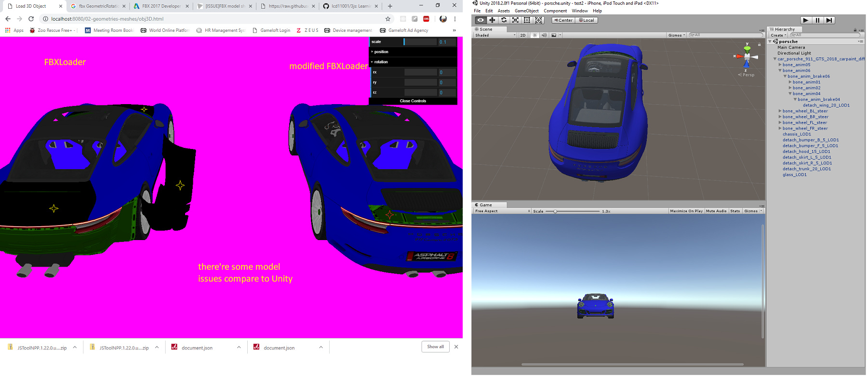Image resolution: width=868 pixels, height=376 pixels.
Task: Click the Play button in Unity
Action: pos(805,20)
